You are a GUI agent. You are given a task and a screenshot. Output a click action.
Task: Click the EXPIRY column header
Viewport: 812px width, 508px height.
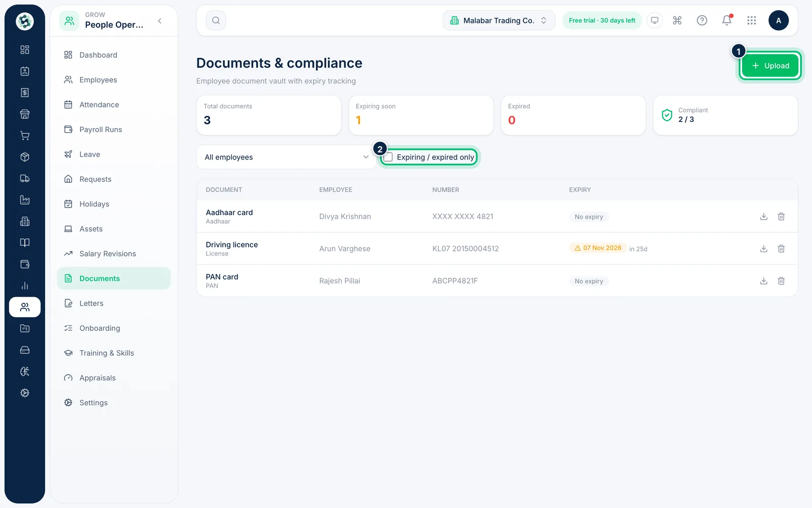coord(580,189)
